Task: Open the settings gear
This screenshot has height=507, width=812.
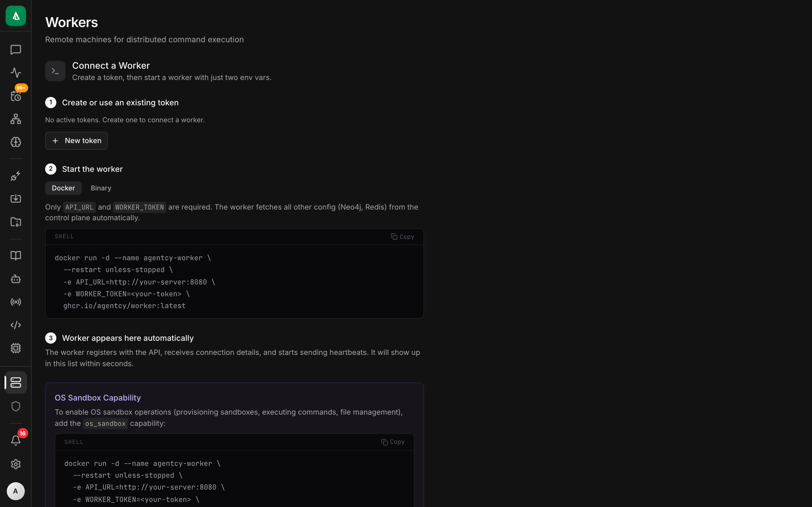Action: (x=16, y=464)
